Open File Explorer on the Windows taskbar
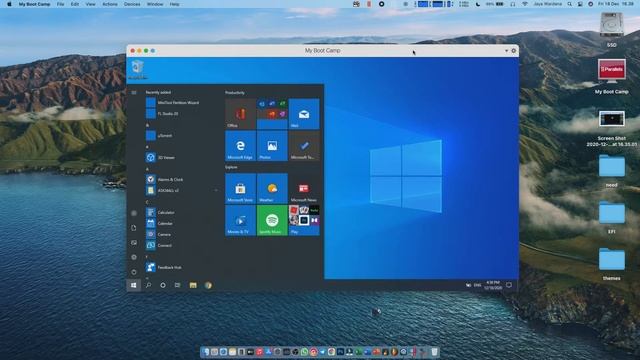The width and height of the screenshot is (640, 360). pyautogui.click(x=193, y=285)
